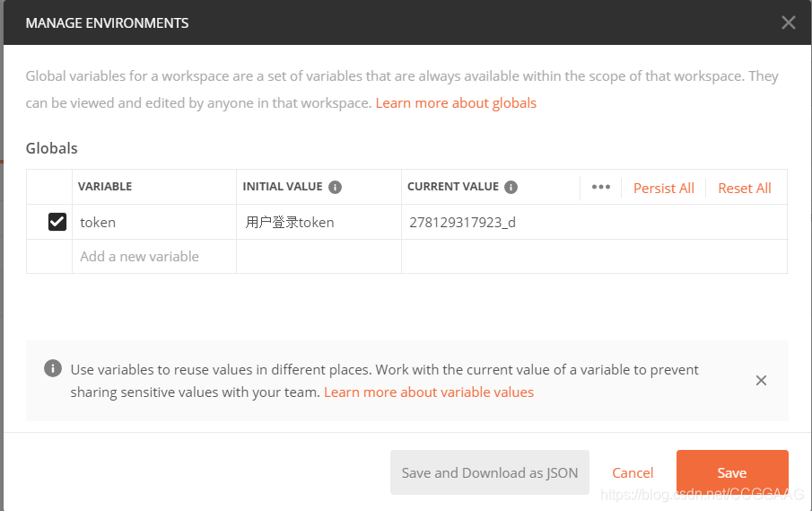812x511 pixels.
Task: Click the Globals heading
Action: pos(52,148)
